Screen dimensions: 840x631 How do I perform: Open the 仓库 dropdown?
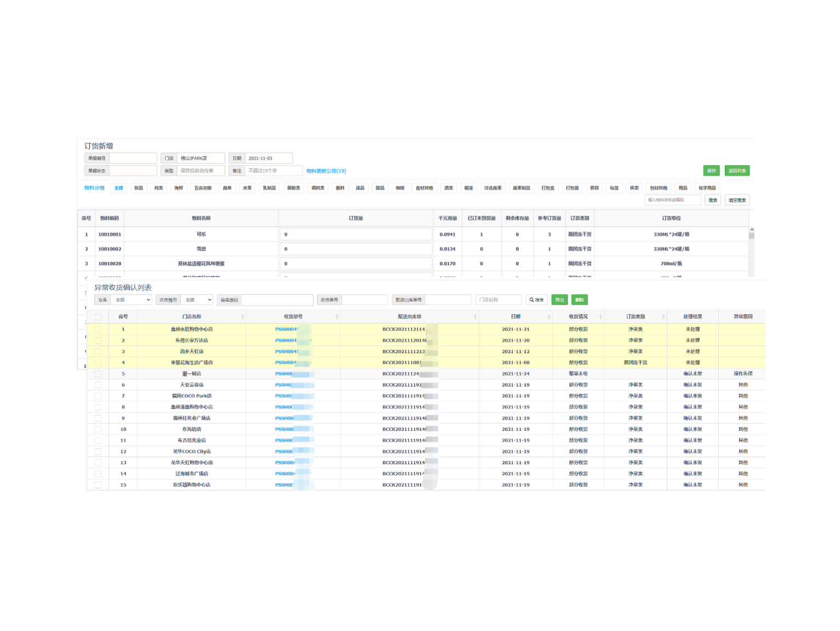coord(132,300)
